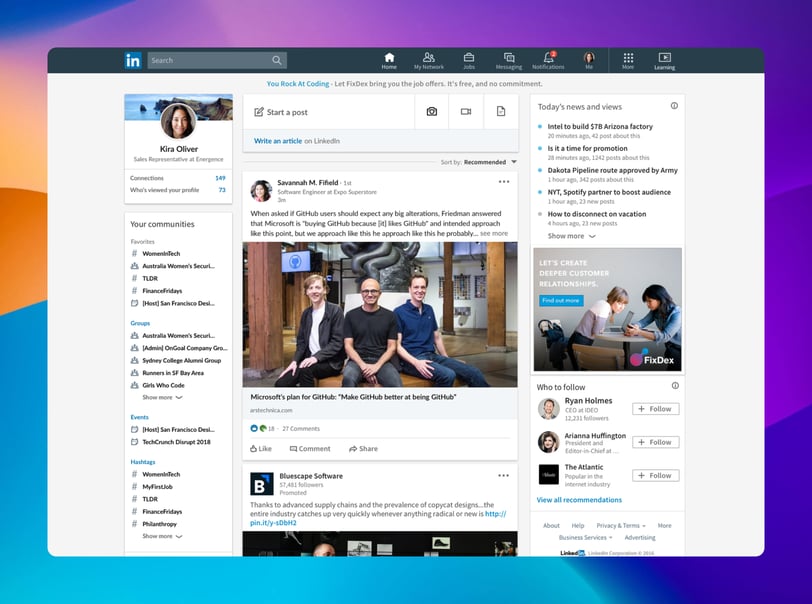Open Dakota Pipeline route approved story
This screenshot has height=604, width=812.
(613, 170)
